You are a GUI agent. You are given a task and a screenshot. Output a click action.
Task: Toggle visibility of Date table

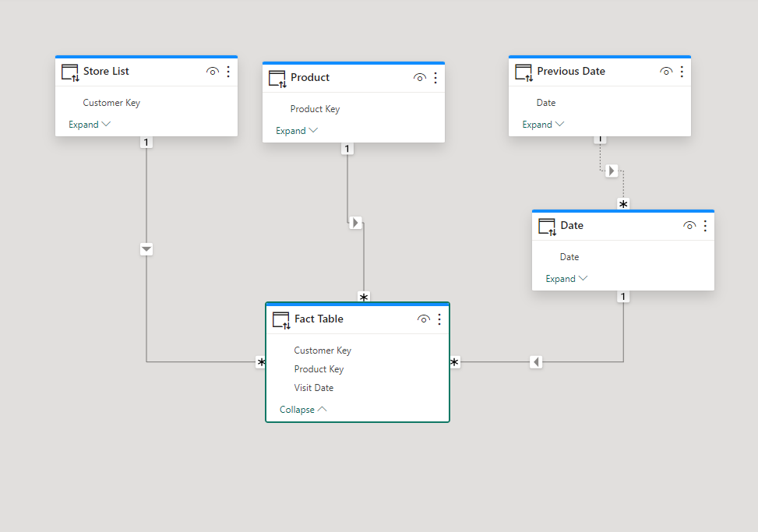tap(689, 226)
